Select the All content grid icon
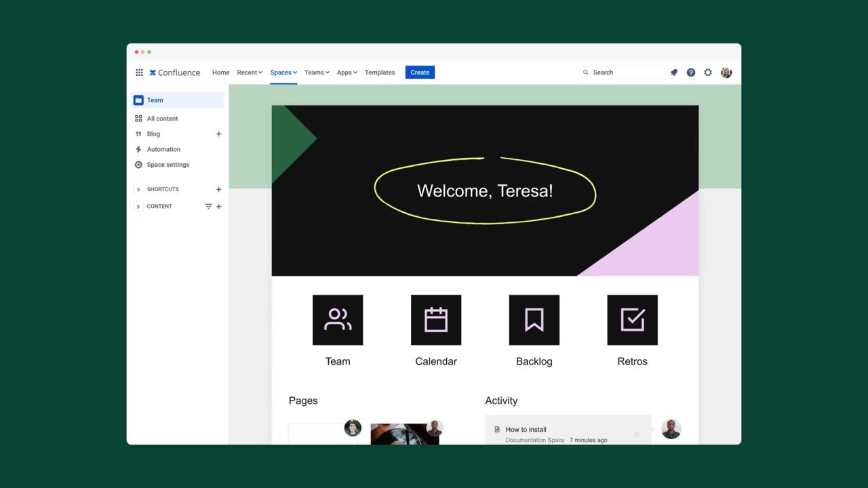The width and height of the screenshot is (868, 488). [140, 118]
